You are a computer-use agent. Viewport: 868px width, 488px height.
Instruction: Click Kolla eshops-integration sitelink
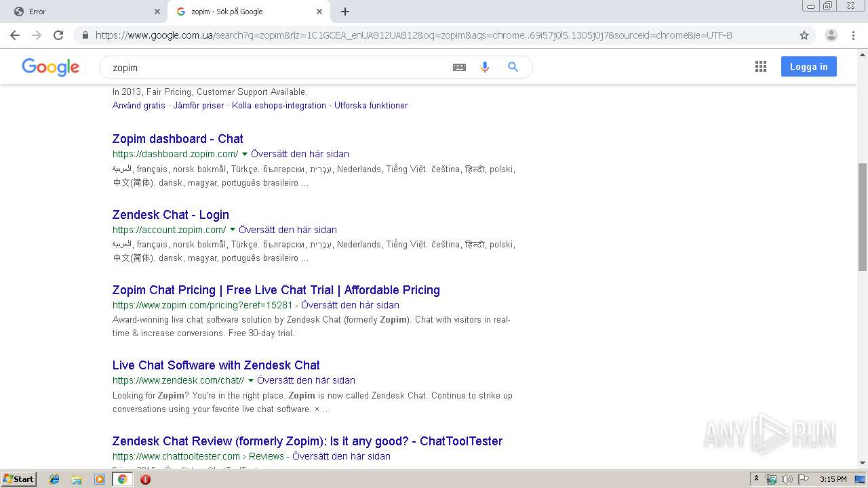pos(279,105)
